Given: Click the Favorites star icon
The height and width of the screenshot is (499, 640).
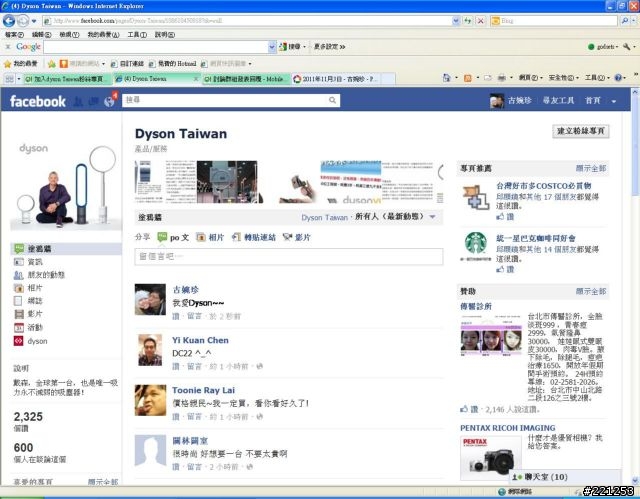Looking at the screenshot, I should point(7,64).
